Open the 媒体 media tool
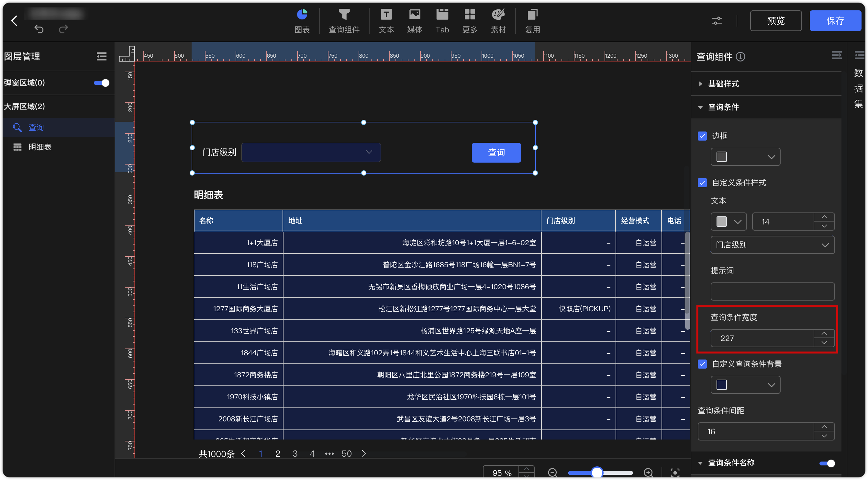 (415, 21)
